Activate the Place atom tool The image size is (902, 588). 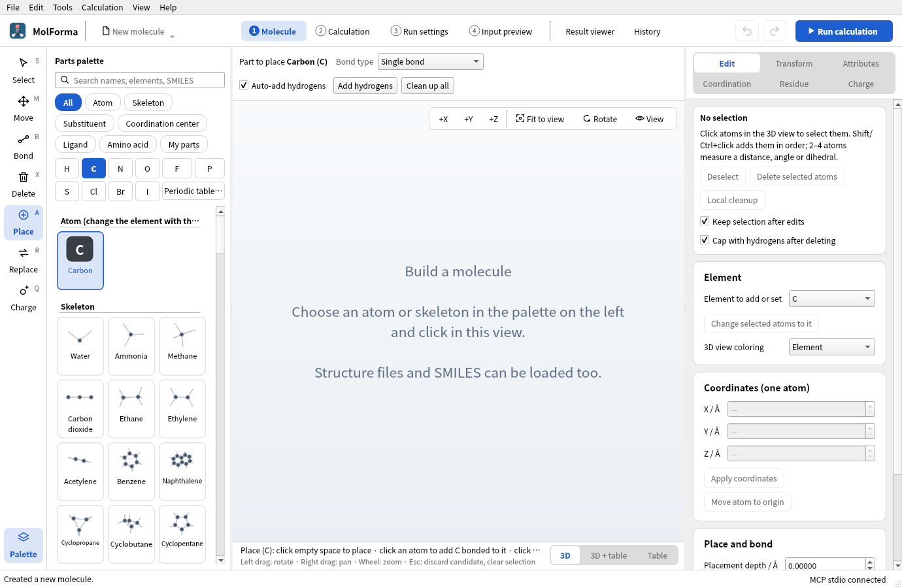[x=24, y=222]
